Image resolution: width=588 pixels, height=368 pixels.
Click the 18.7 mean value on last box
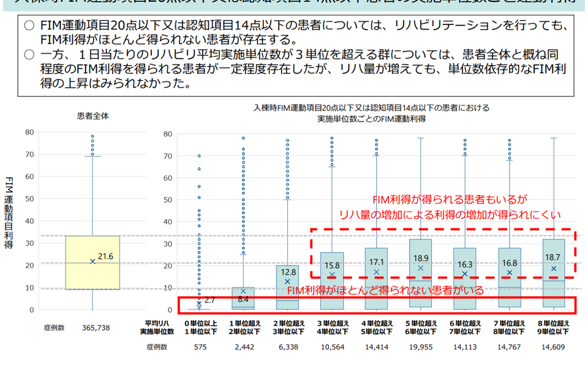click(552, 258)
